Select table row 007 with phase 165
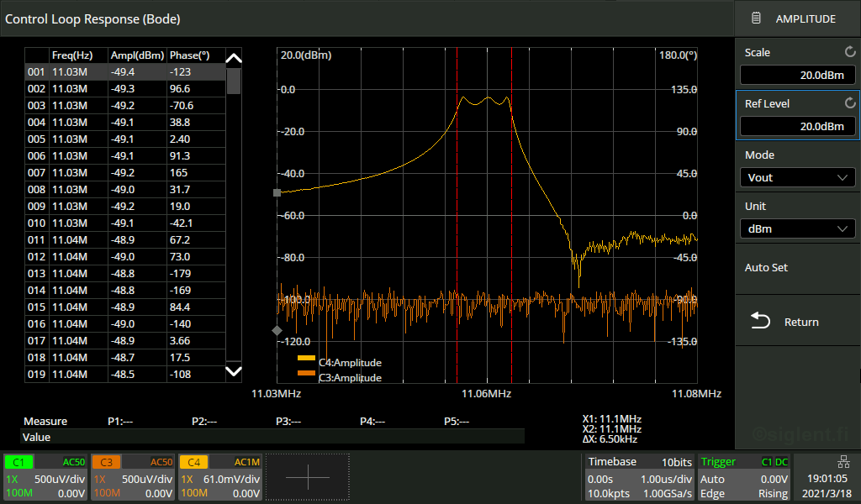The image size is (861, 504). coord(125,173)
